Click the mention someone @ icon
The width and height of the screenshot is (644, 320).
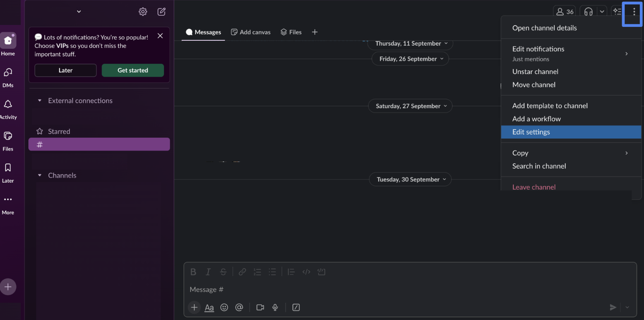click(239, 307)
